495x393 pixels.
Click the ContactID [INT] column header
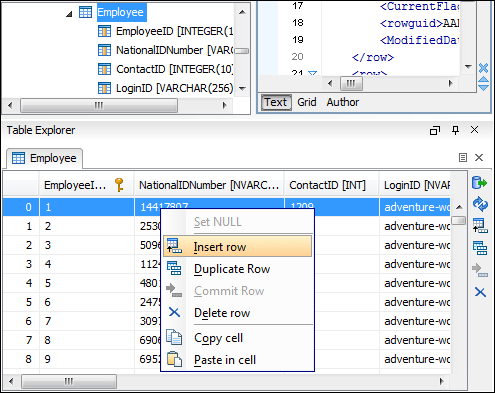pos(332,185)
